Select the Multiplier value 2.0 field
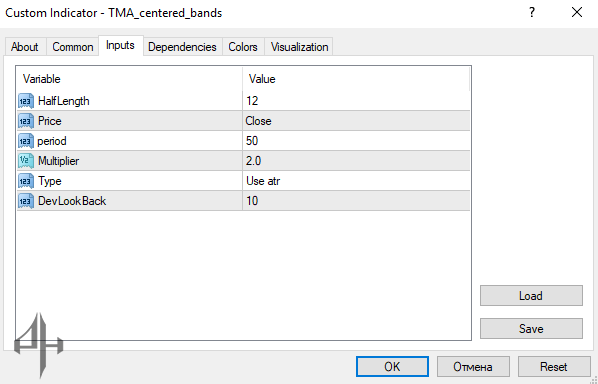The height and width of the screenshot is (384, 598). click(356, 161)
